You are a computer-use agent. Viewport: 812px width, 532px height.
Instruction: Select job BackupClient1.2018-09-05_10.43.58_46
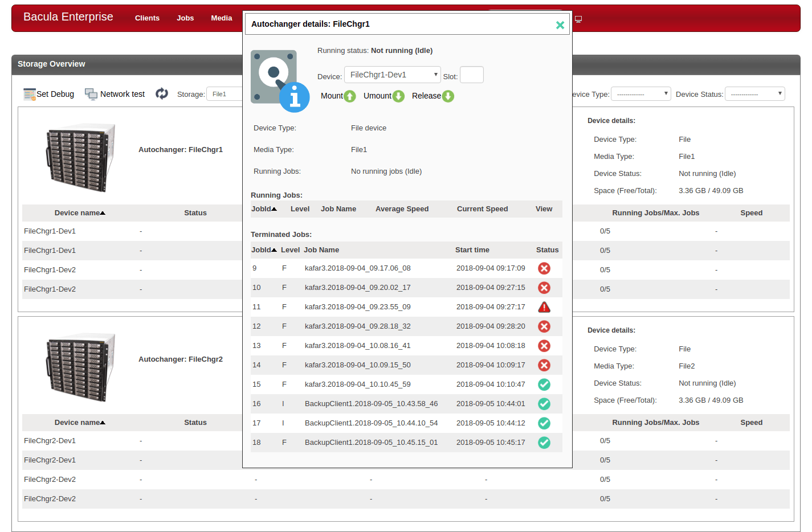(371, 404)
